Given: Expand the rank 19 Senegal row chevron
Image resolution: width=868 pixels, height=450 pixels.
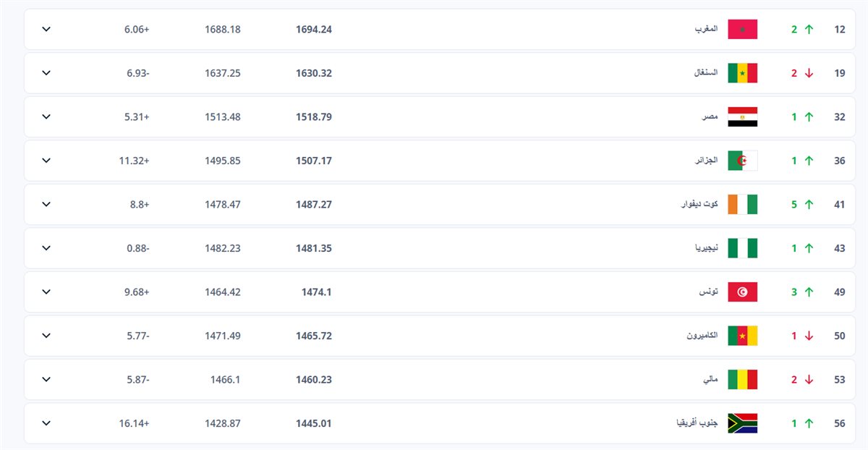Looking at the screenshot, I should [46, 73].
